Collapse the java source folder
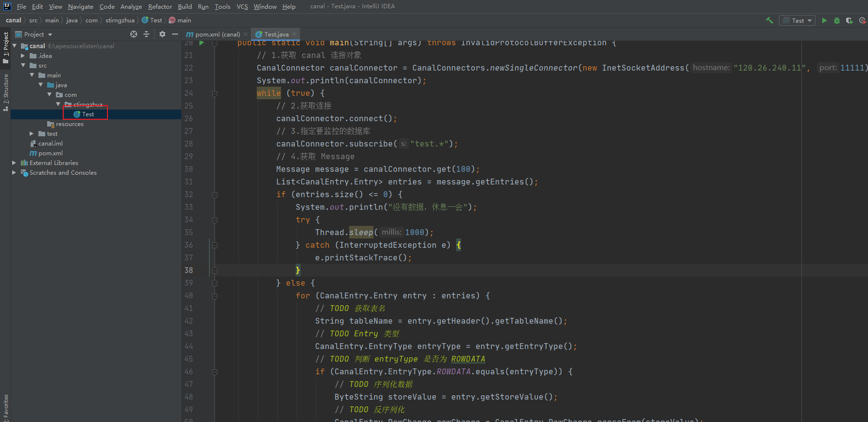Screen dimensions: 868x422 click(x=40, y=85)
